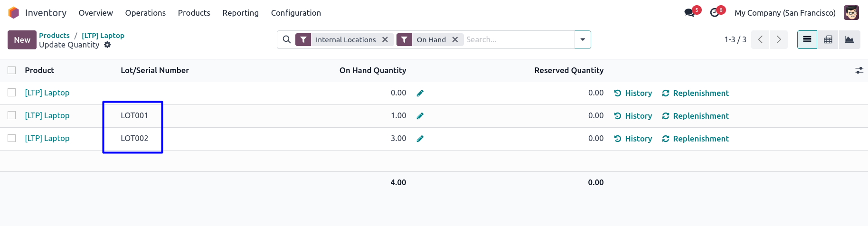Click the pencil icon for LOT002 quantity
This screenshot has height=226, width=868.
click(420, 139)
